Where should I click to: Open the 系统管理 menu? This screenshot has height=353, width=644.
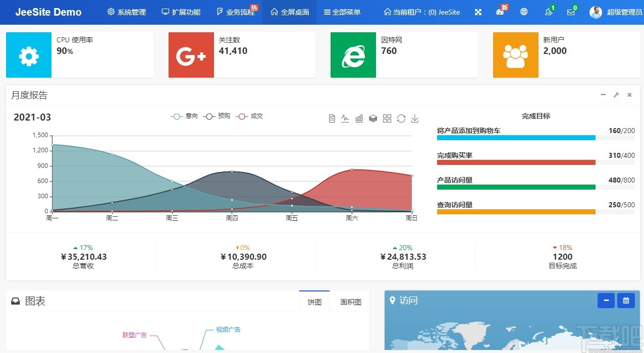pos(126,12)
